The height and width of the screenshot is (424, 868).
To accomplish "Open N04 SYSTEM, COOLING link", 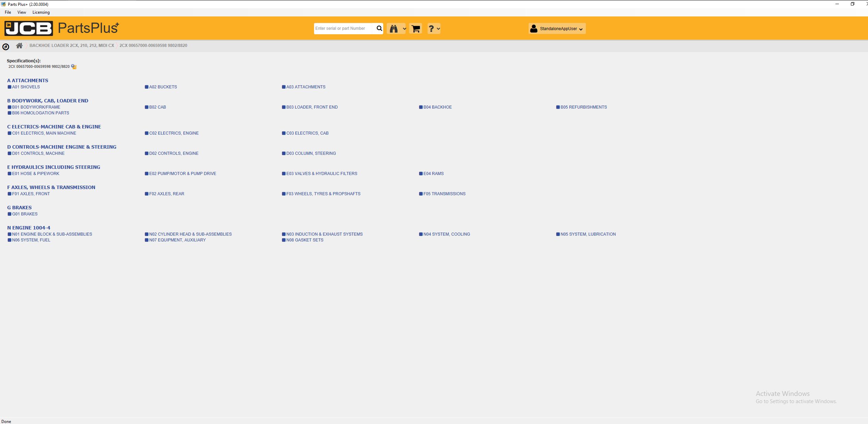I will (446, 234).
